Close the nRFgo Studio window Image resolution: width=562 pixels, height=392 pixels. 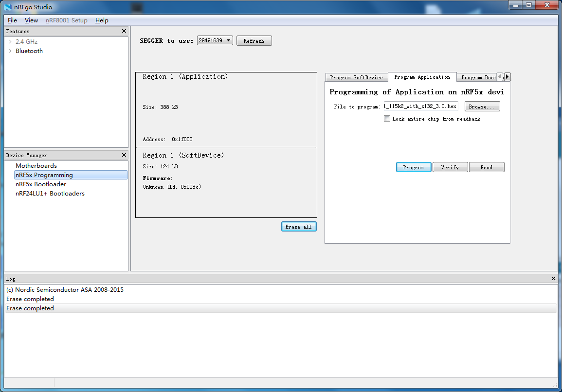[x=547, y=5]
